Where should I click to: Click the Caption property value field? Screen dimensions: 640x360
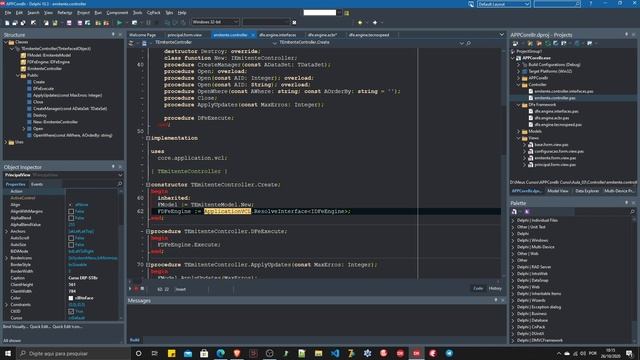(93, 278)
